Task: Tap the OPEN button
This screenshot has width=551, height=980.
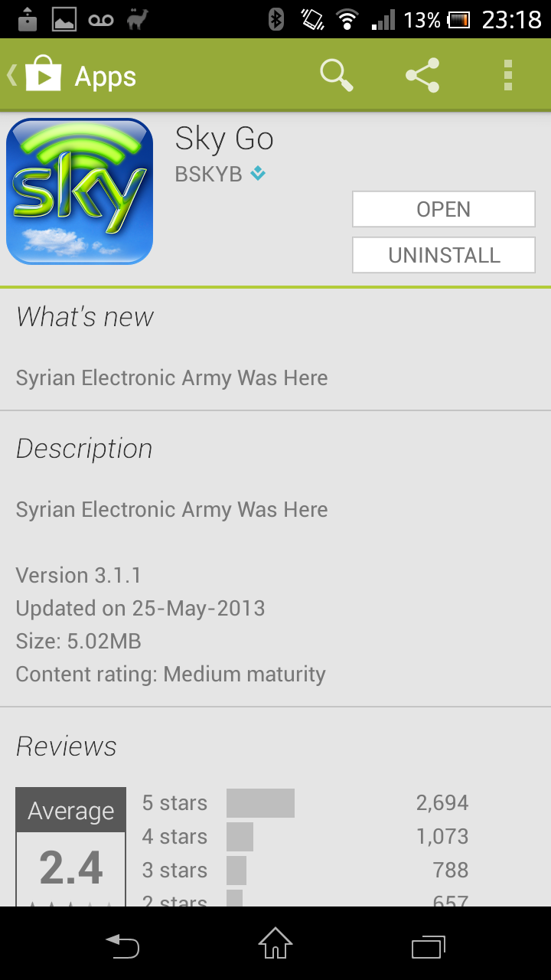Action: tap(444, 209)
